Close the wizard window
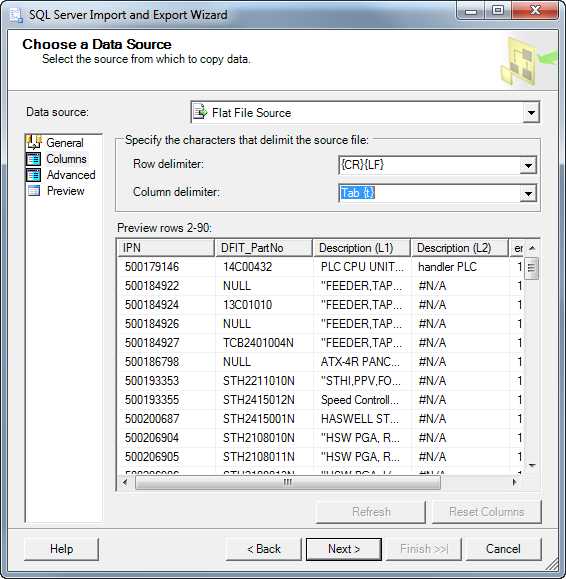The height and width of the screenshot is (579, 566). (535, 11)
